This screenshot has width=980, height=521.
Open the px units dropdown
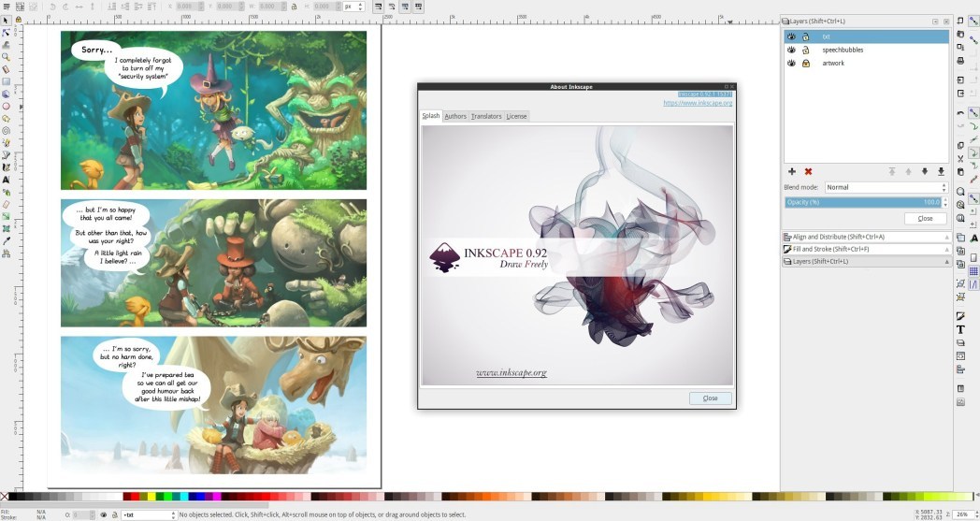tap(353, 7)
